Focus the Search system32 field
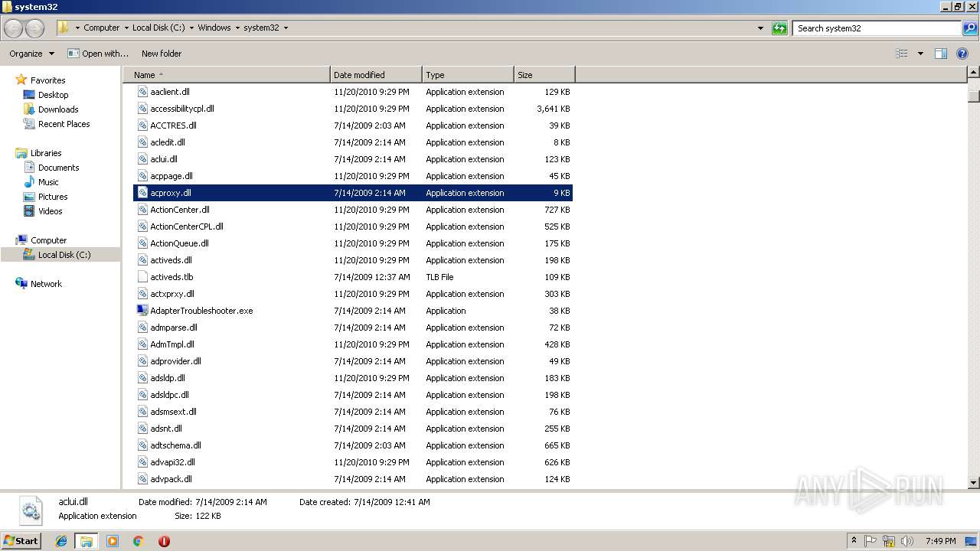Viewport: 980px width, 551px height. (877, 28)
